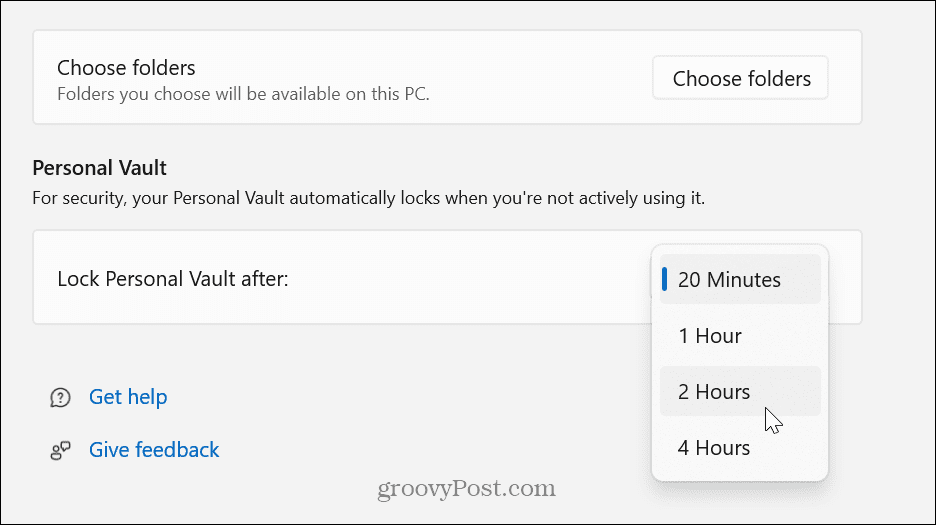Click the Give feedback person icon

pyautogui.click(x=60, y=450)
